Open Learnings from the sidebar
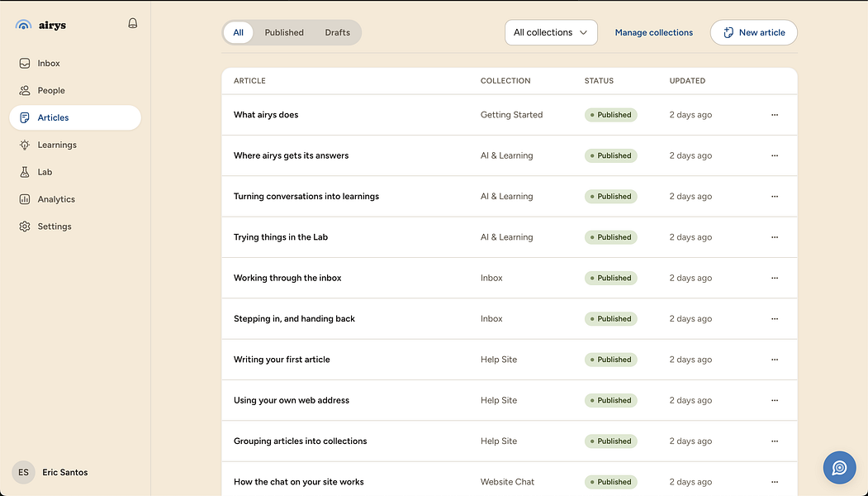The width and height of the screenshot is (868, 496). point(75,145)
